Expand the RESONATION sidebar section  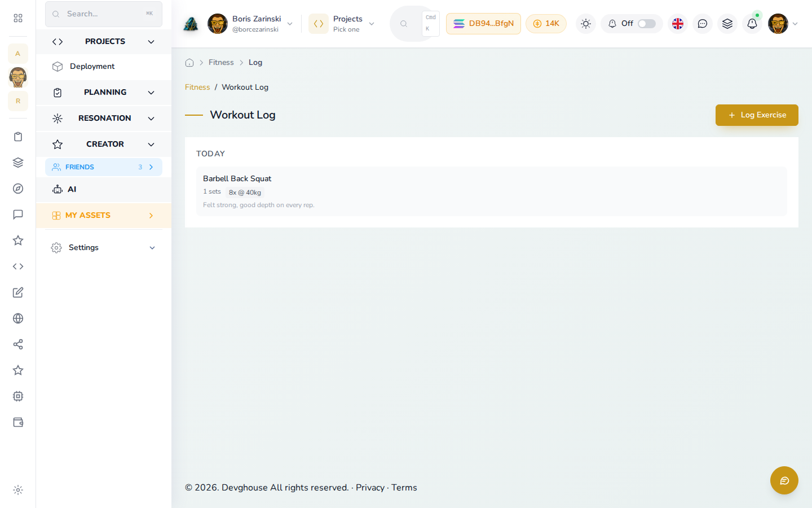[104, 119]
